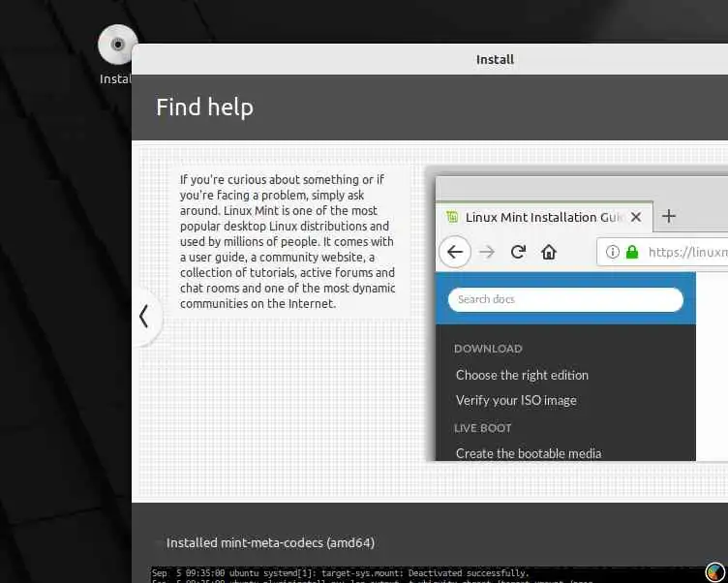Open Create the bootable media link
Screen dimensions: 728x583
click(529, 453)
